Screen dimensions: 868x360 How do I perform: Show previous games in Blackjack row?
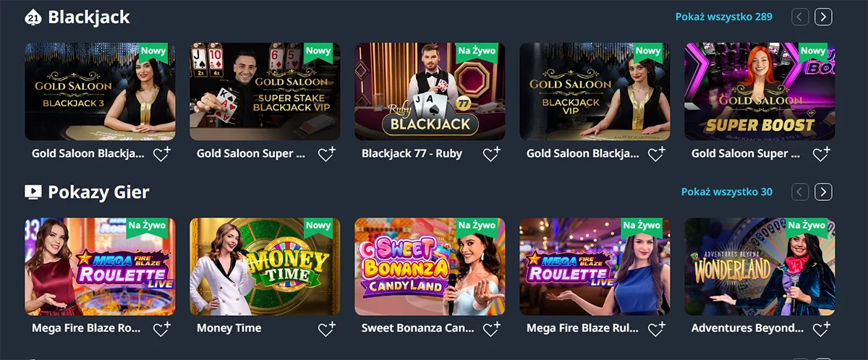pyautogui.click(x=800, y=17)
